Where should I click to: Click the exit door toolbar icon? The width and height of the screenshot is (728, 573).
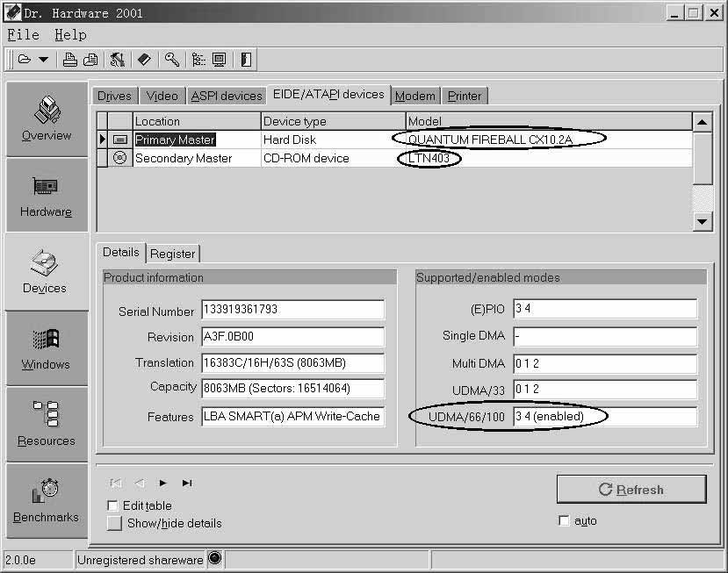click(x=246, y=60)
